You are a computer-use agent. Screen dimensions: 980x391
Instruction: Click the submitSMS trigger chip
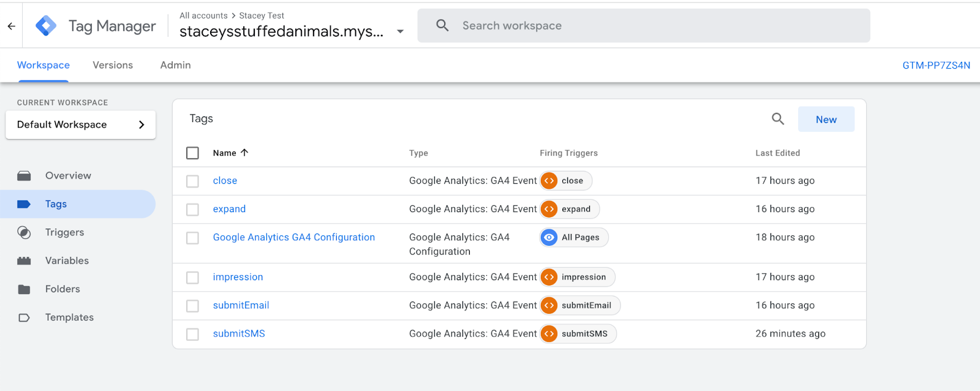[x=578, y=333]
